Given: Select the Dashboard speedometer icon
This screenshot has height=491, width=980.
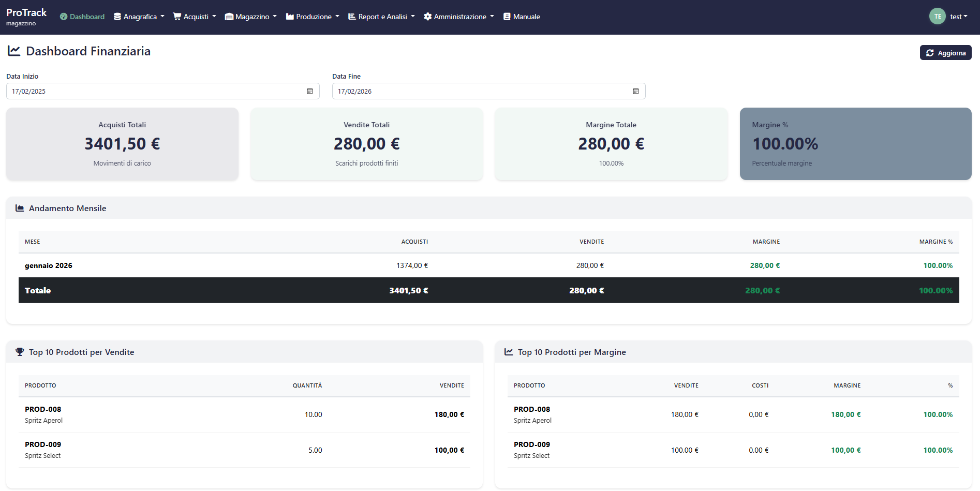Looking at the screenshot, I should (x=63, y=16).
